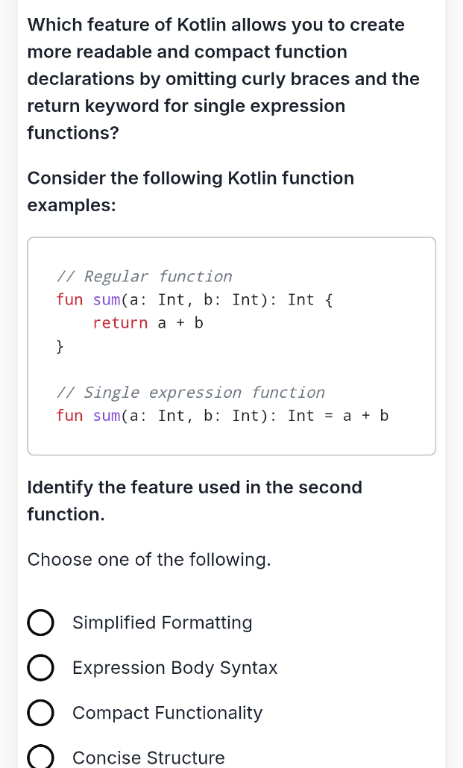The image size is (463, 768).
Task: Click the "Compact Functionality" answer label
Action: (168, 713)
